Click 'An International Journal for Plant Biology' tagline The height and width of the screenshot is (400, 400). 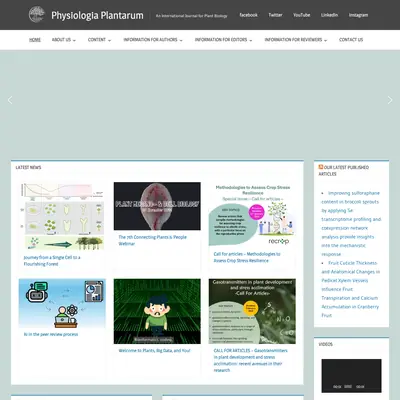point(192,16)
